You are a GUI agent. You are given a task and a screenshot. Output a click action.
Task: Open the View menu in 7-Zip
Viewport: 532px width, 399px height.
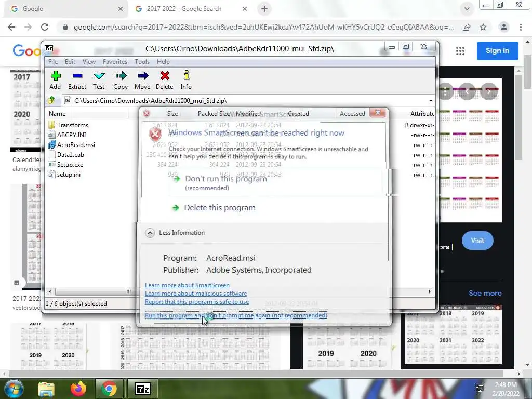[89, 62]
